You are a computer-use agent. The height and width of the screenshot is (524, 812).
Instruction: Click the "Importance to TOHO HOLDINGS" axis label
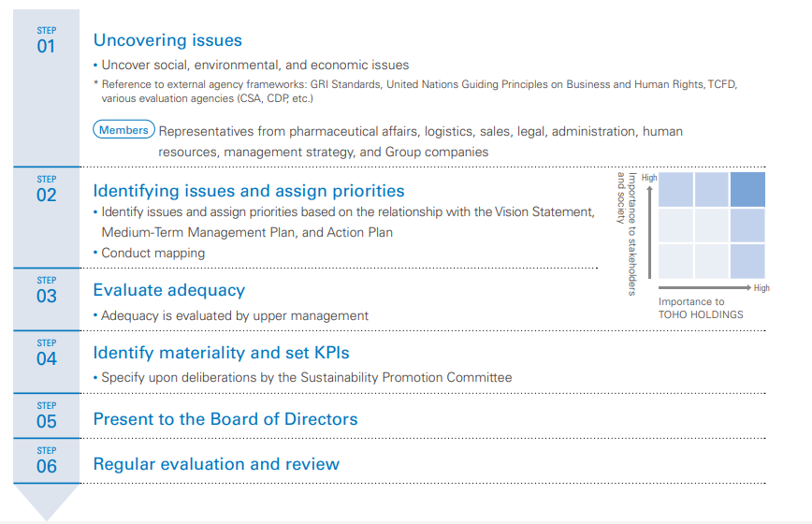click(701, 308)
